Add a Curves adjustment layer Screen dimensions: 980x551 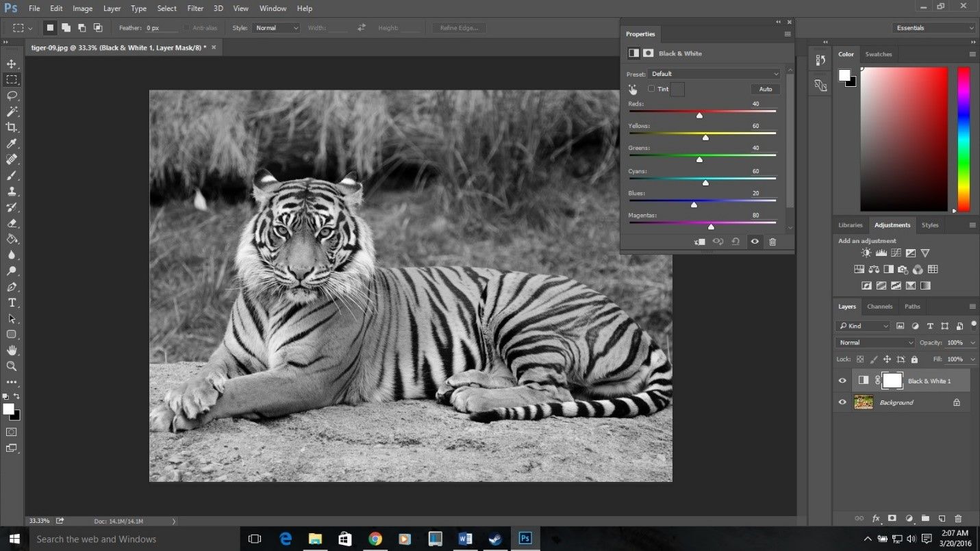coord(896,252)
